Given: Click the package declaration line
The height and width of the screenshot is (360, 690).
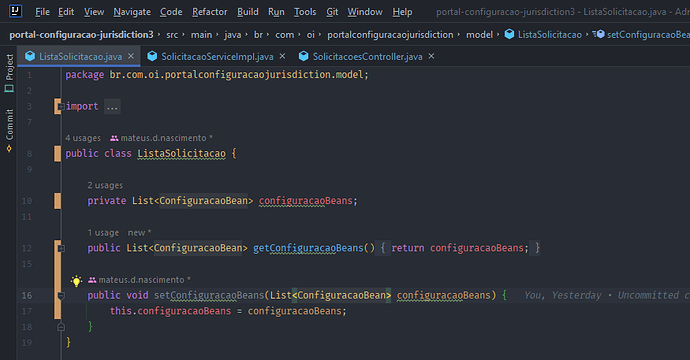Looking at the screenshot, I should (217, 75).
